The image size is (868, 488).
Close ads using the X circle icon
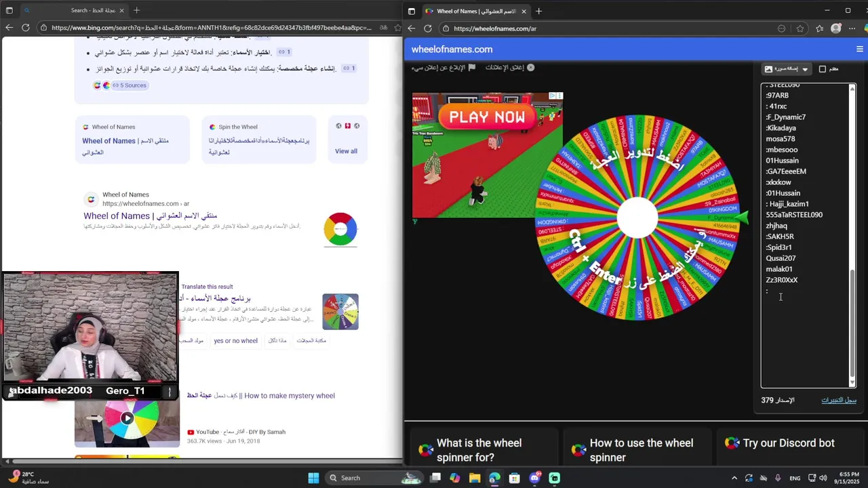[x=530, y=68]
